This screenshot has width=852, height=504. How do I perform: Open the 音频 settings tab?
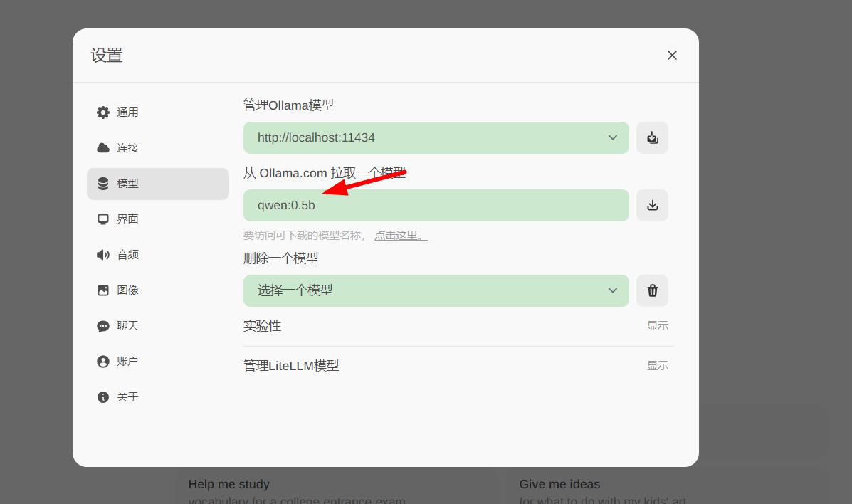[x=157, y=254]
